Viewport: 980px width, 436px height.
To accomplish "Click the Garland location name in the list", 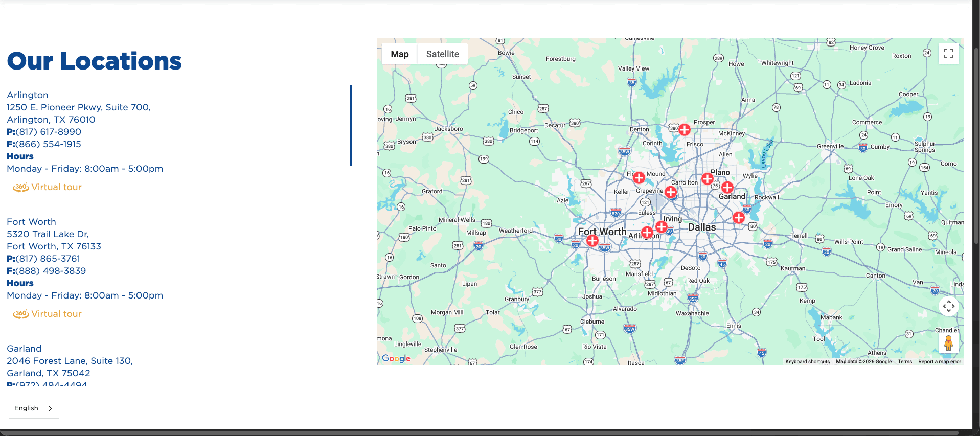I will [x=24, y=349].
